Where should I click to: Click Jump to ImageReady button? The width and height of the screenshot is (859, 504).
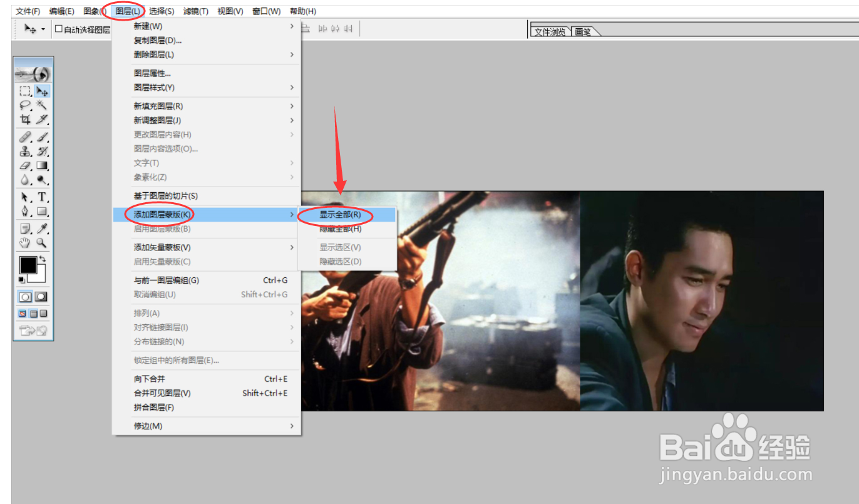(34, 331)
